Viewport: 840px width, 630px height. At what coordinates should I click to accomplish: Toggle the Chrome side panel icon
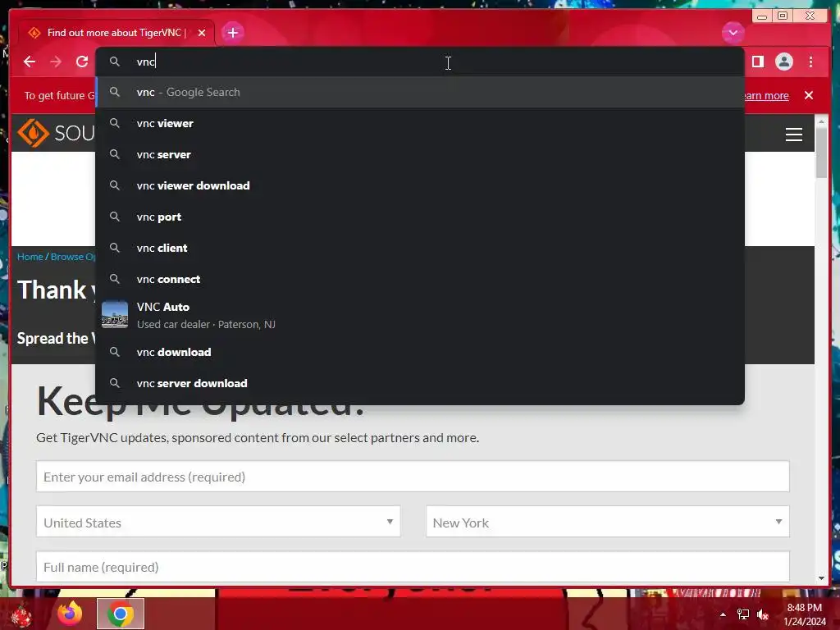click(x=757, y=62)
